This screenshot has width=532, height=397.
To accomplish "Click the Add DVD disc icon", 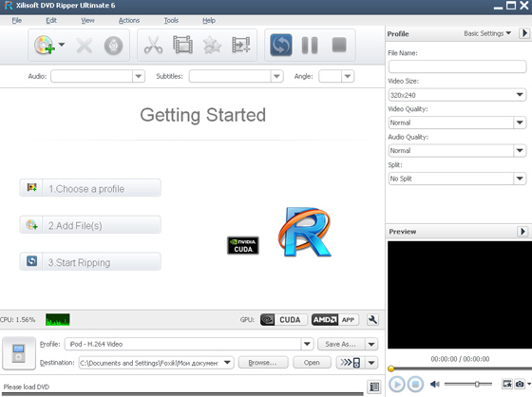I will pyautogui.click(x=44, y=45).
